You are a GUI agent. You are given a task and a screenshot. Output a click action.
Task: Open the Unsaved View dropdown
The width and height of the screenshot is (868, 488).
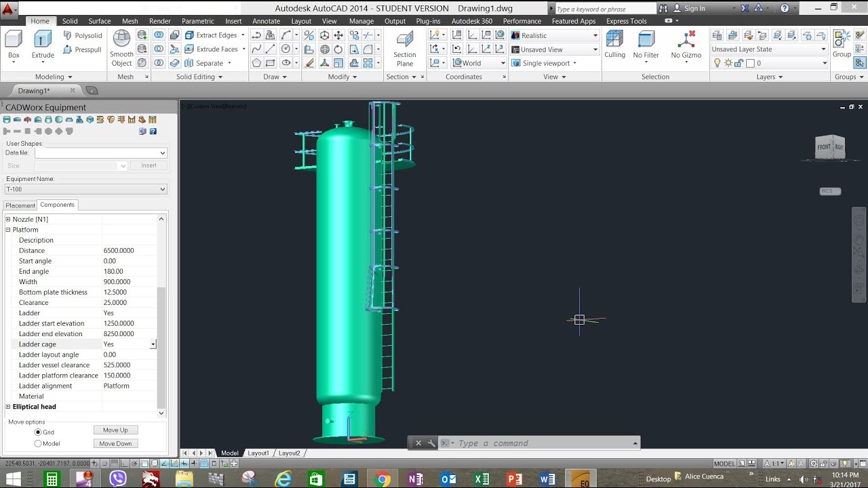[x=595, y=49]
